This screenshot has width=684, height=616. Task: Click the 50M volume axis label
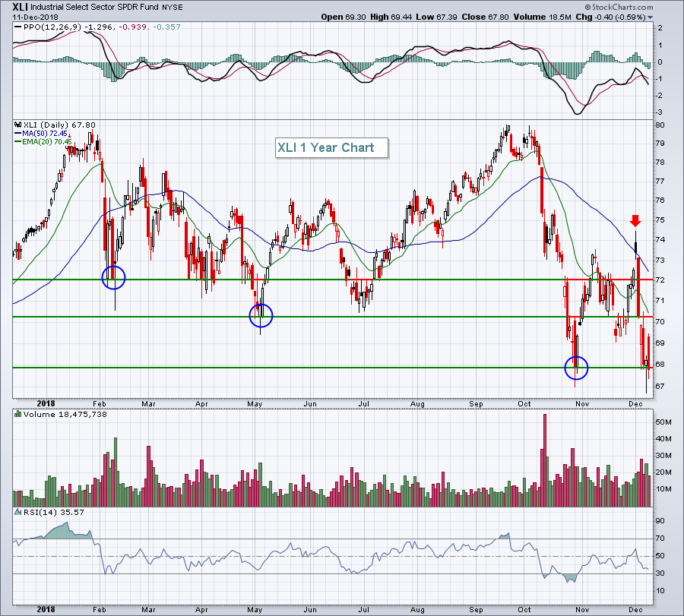coord(663,422)
